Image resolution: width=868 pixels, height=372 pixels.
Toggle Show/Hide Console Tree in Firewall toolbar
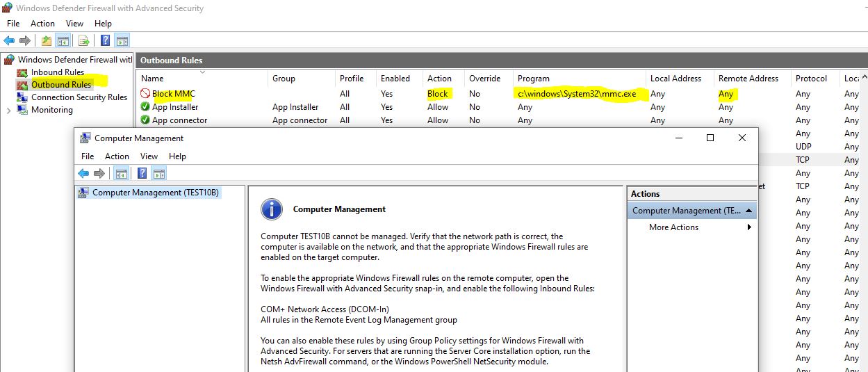[x=63, y=40]
